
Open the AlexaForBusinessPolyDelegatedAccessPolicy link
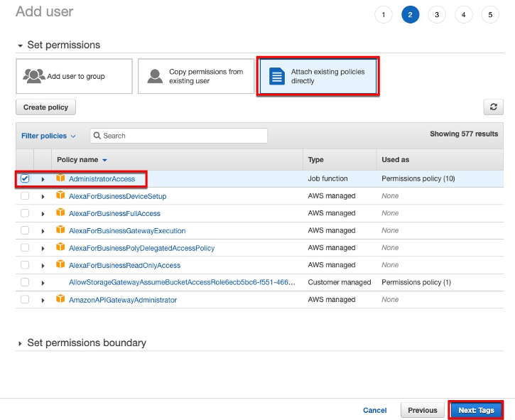click(141, 248)
